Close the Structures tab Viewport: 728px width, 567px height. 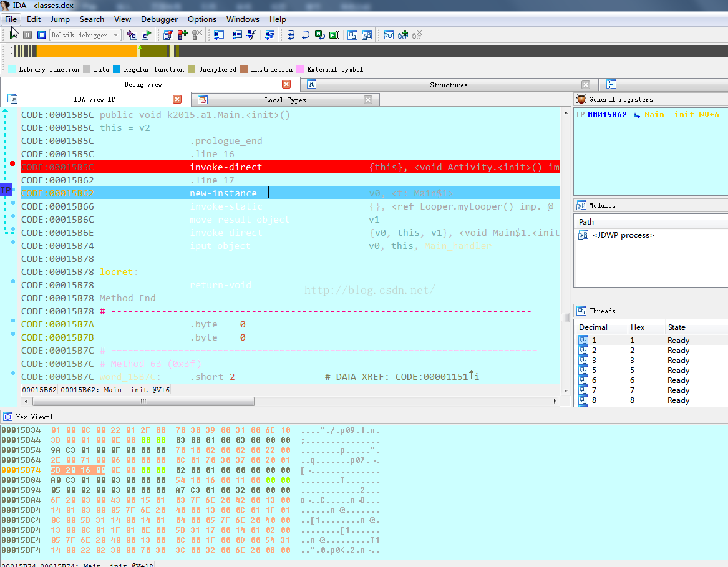click(x=586, y=84)
